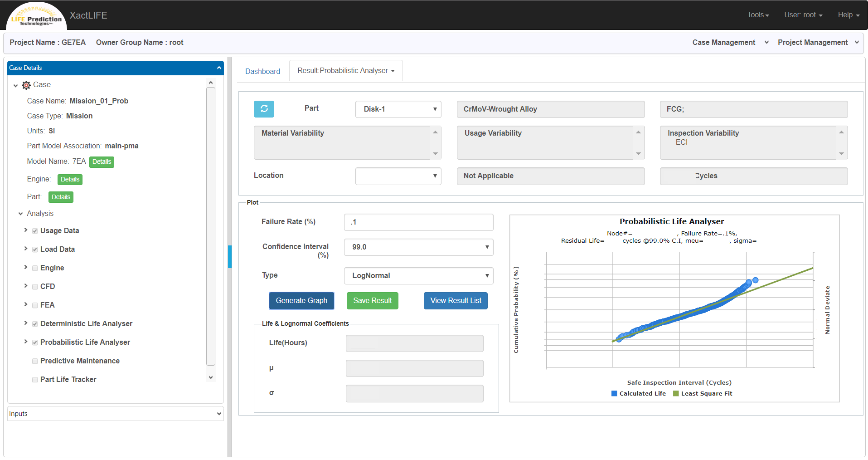Check the FEA checkbox

click(x=35, y=305)
